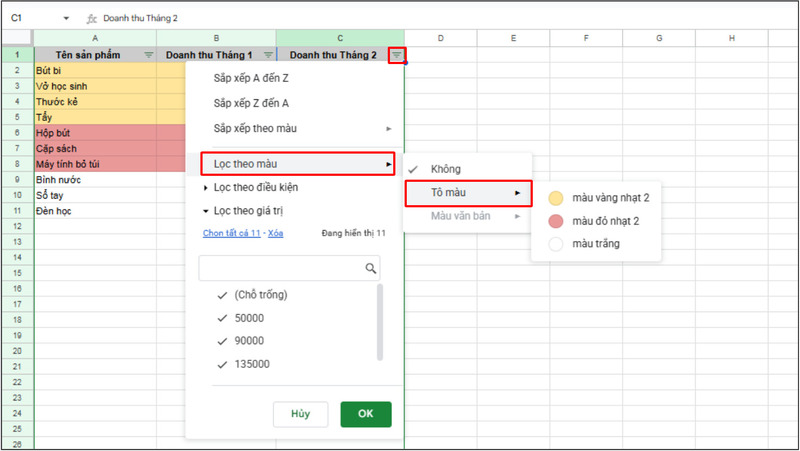Click the Hủy cancel button
Screen dimensions: 800x451
pos(300,413)
